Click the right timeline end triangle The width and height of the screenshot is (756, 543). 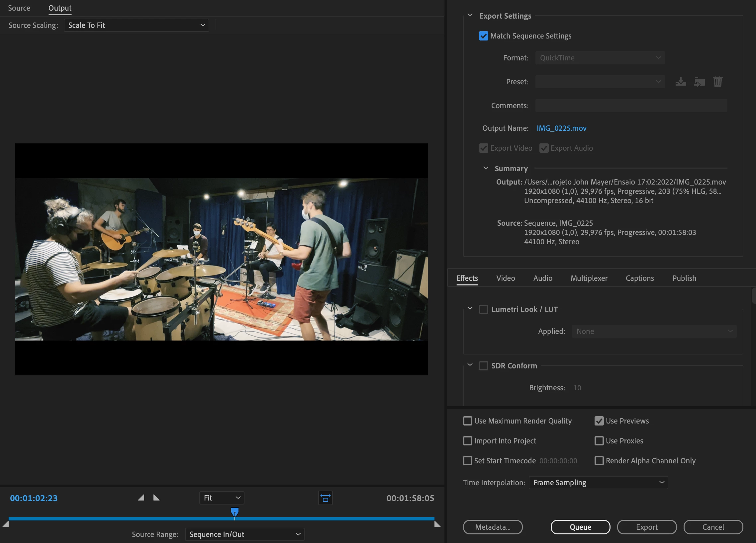click(437, 524)
